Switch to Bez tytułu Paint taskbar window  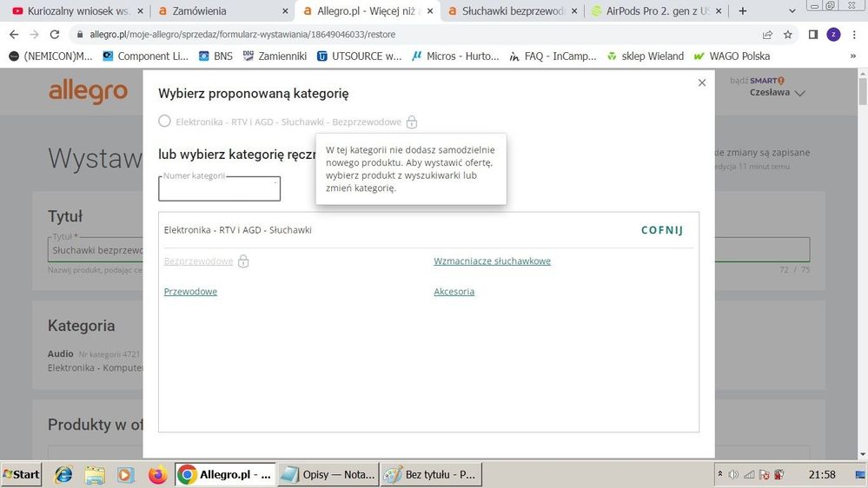point(431,475)
